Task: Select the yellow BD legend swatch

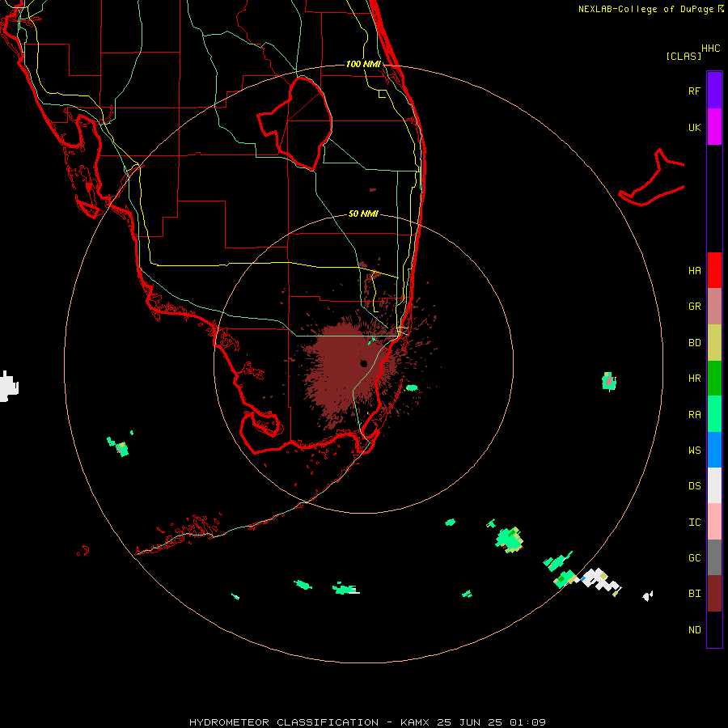Action: pyautogui.click(x=714, y=343)
